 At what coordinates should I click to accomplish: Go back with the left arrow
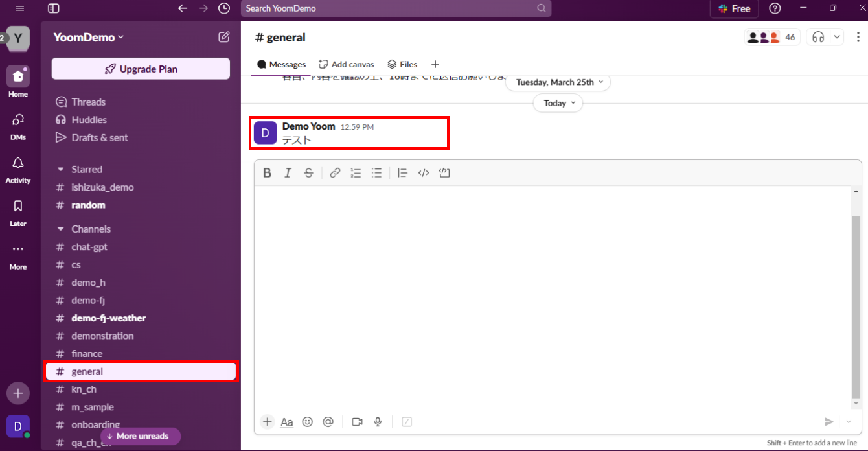183,8
